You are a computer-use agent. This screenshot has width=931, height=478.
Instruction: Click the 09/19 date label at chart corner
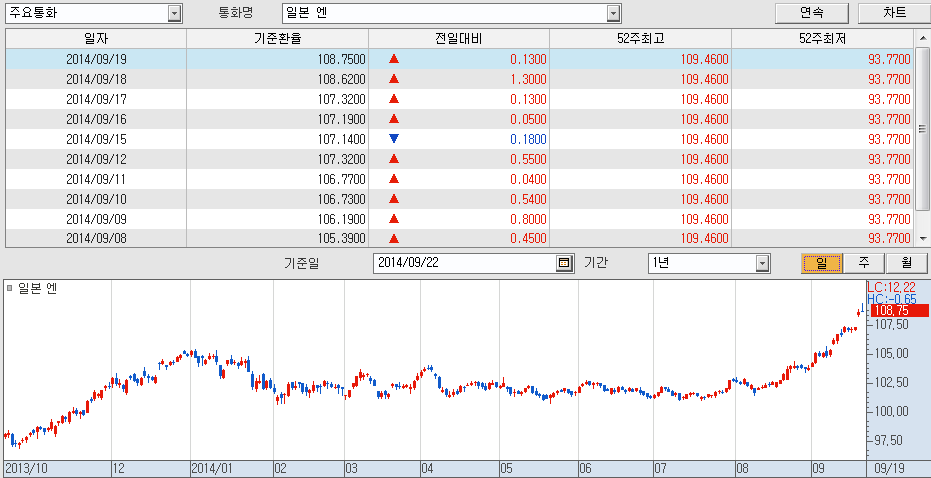888,468
